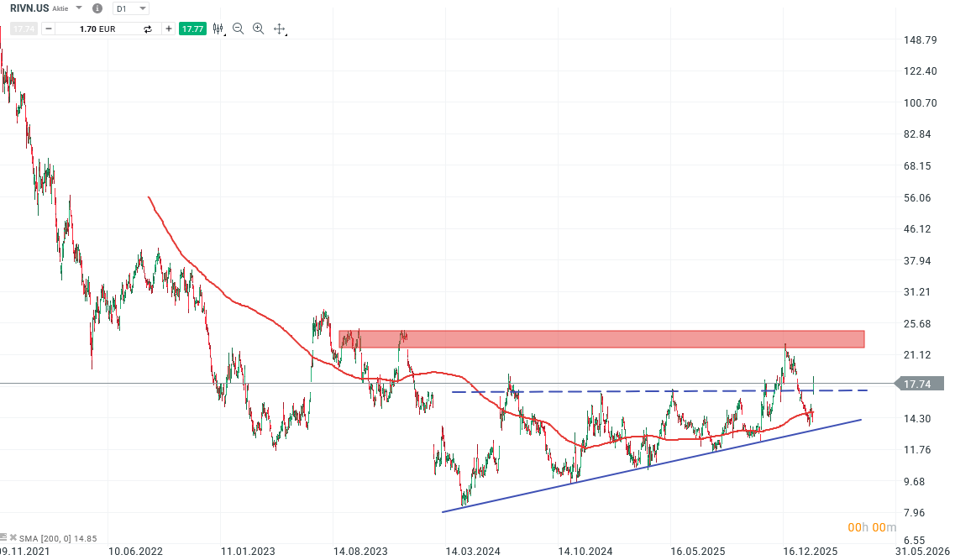Viewport: 955px width, 560px height.
Task: Decrease order amount with the minus stepper
Action: coord(47,28)
